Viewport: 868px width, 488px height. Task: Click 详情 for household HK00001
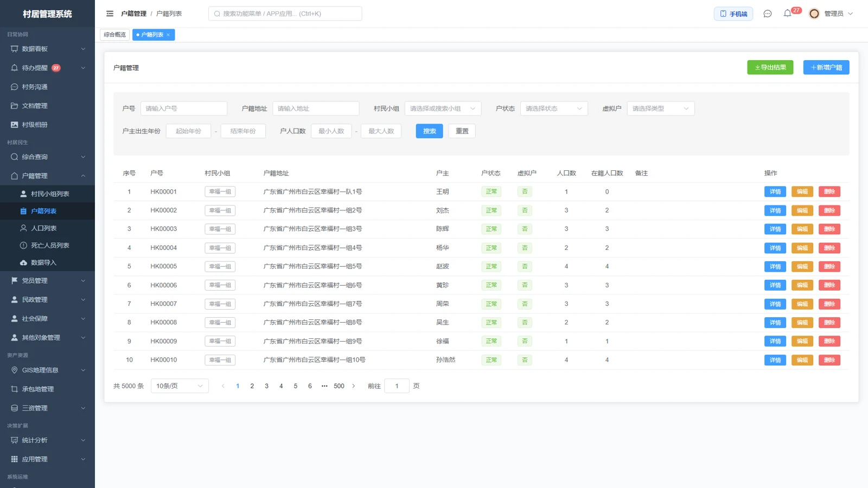coord(775,191)
